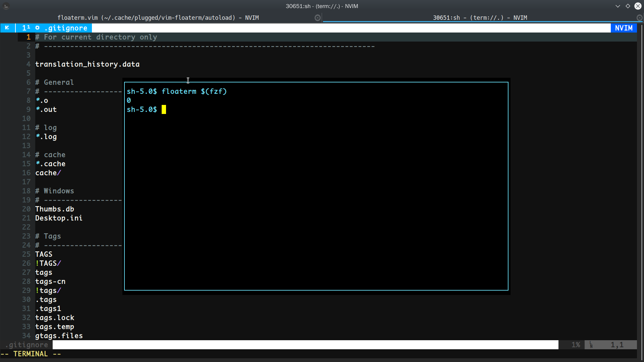
Task: Click the yellow terminal cursor block
Action: point(163,109)
